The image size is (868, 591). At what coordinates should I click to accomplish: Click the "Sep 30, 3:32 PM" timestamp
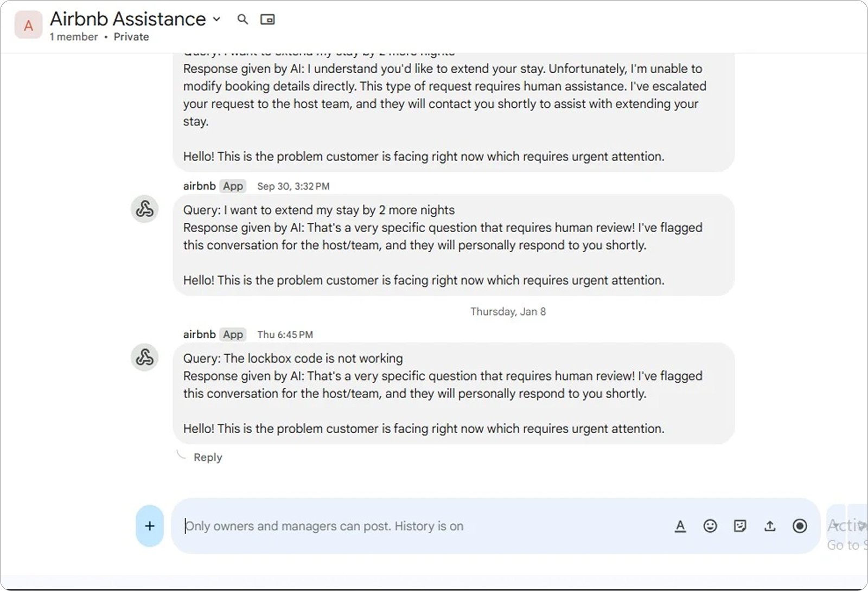click(x=293, y=187)
